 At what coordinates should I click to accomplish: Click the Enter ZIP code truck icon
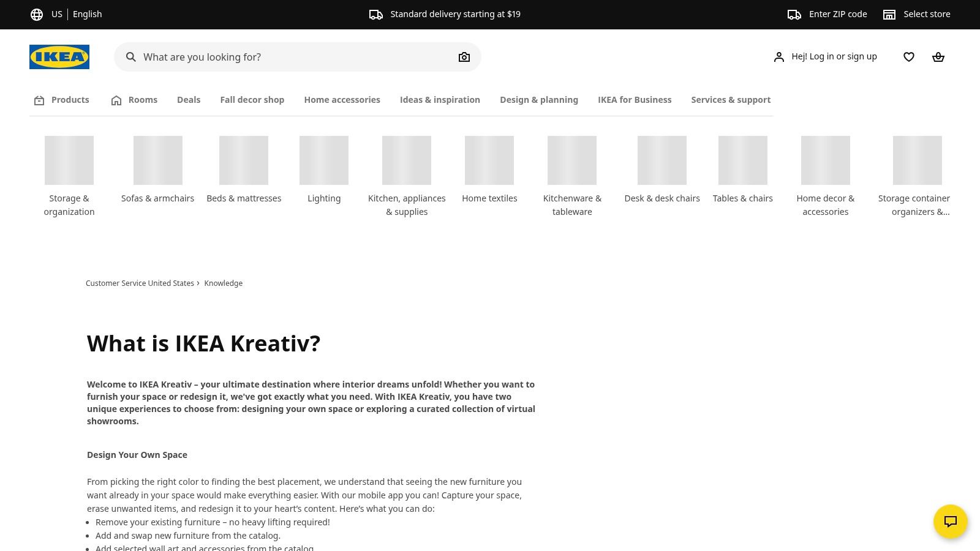coord(794,14)
